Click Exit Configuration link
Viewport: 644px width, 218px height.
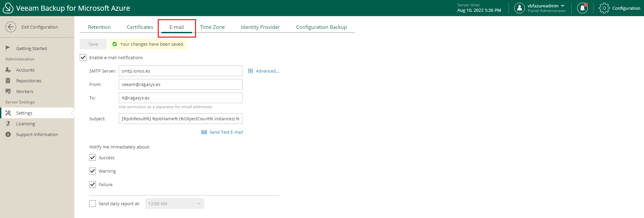[40, 27]
